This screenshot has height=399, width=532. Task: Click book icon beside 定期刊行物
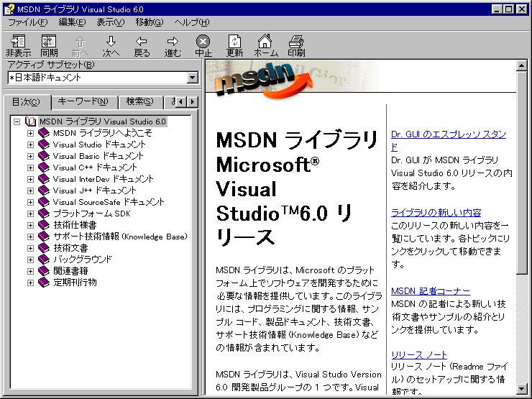coord(44,283)
